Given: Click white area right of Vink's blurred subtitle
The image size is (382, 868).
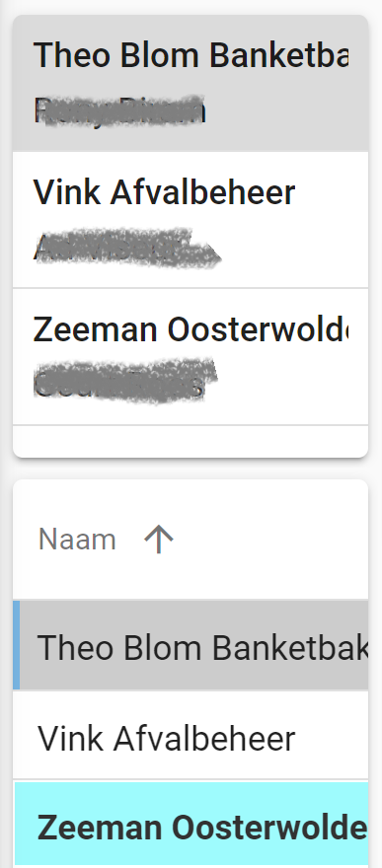Looking at the screenshot, I should 293,248.
